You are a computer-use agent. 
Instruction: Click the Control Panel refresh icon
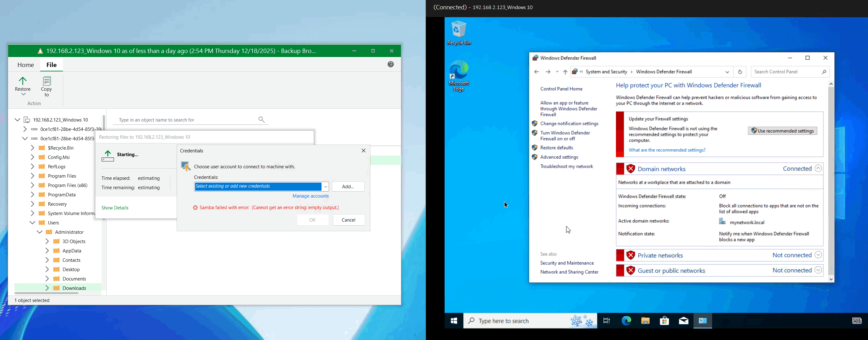(x=740, y=72)
